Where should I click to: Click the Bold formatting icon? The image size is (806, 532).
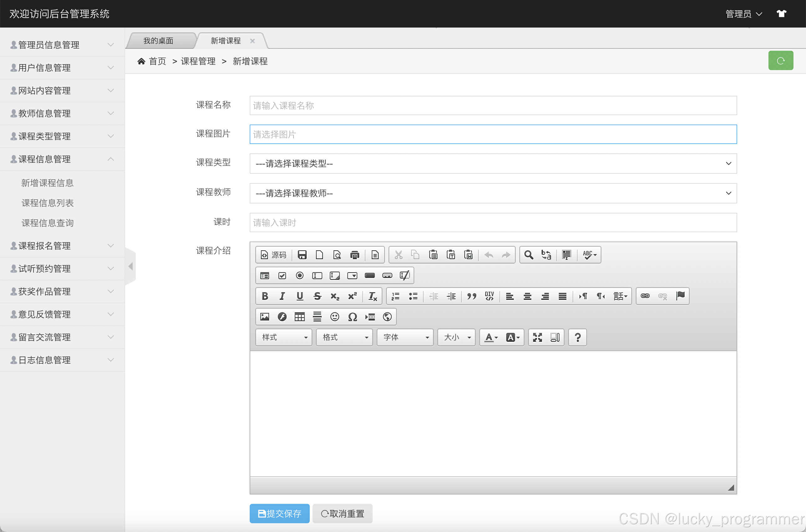point(265,296)
